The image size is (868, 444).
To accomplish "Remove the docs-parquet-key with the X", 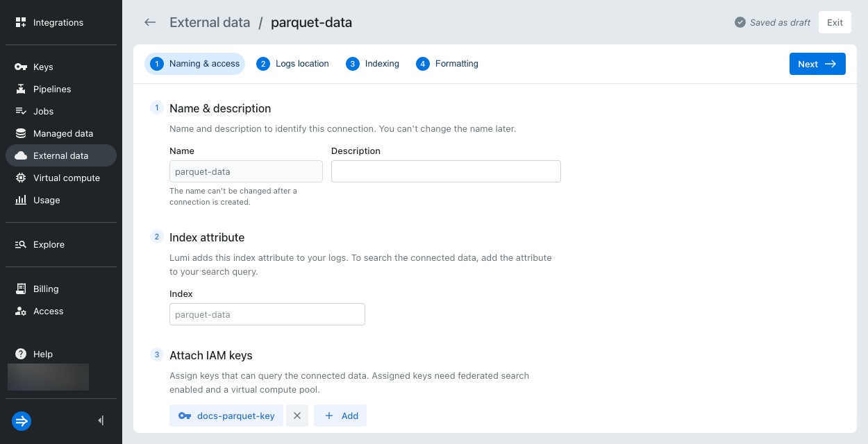I will 297,416.
